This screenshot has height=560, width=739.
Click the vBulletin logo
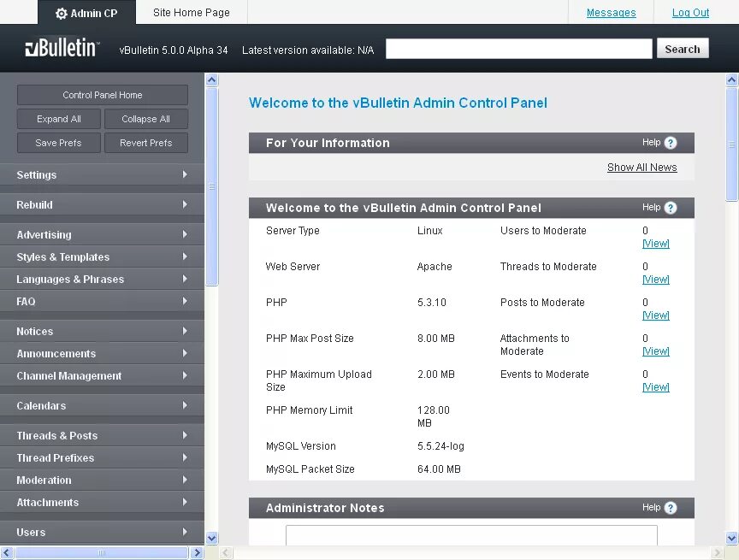click(62, 48)
